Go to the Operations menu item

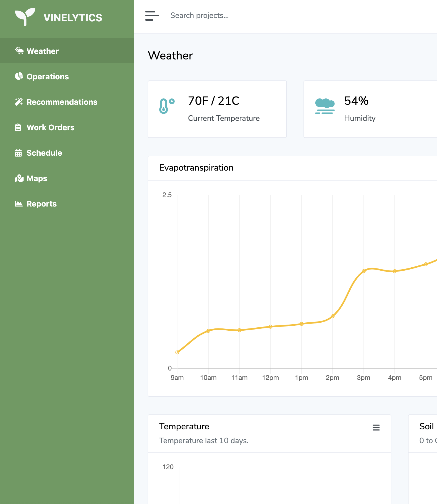[67, 76]
